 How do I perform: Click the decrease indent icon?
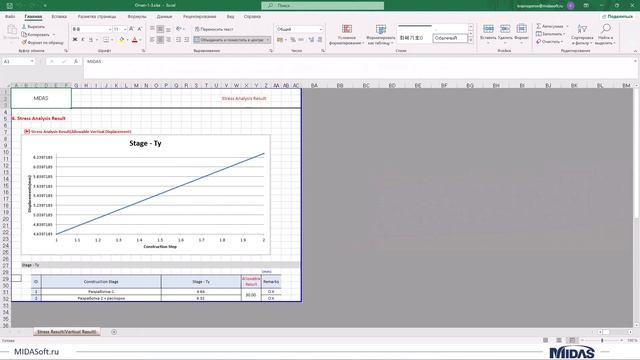click(x=178, y=40)
